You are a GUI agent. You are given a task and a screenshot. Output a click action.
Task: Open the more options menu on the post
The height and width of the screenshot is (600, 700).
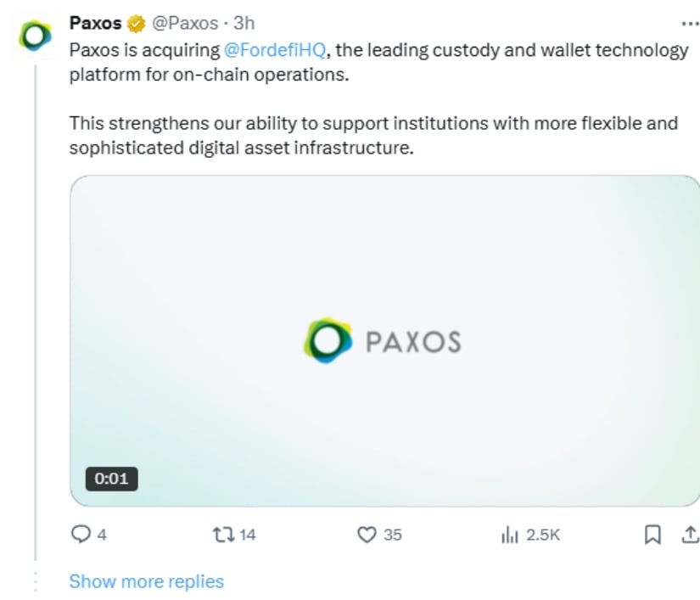point(689,23)
